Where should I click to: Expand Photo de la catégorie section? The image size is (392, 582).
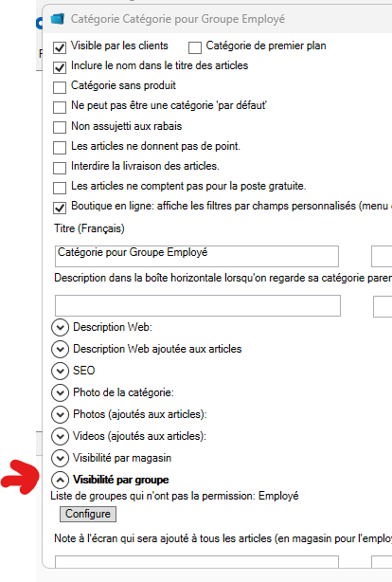tap(60, 392)
